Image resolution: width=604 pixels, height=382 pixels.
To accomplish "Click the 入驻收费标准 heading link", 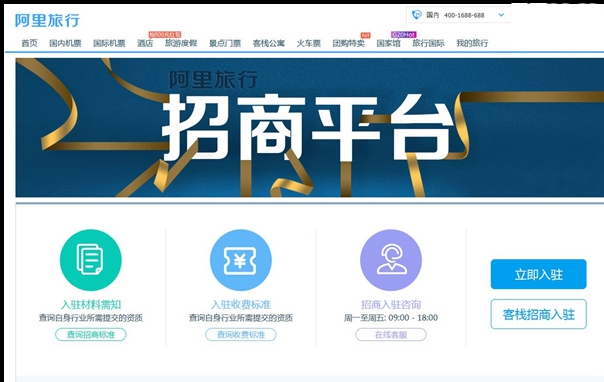I will (241, 305).
